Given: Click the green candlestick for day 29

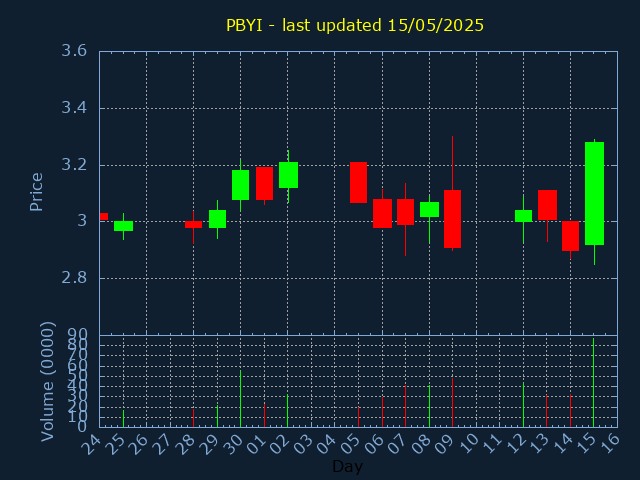Looking at the screenshot, I should pos(218,219).
